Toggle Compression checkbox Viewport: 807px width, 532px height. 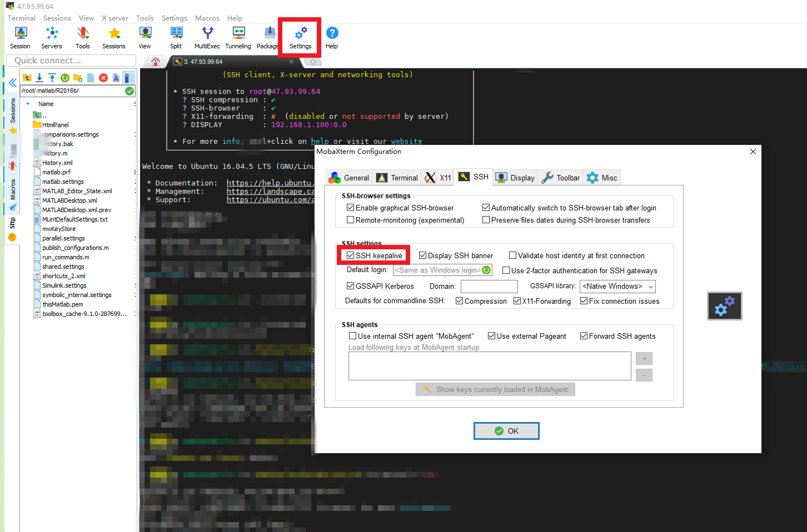(x=460, y=301)
